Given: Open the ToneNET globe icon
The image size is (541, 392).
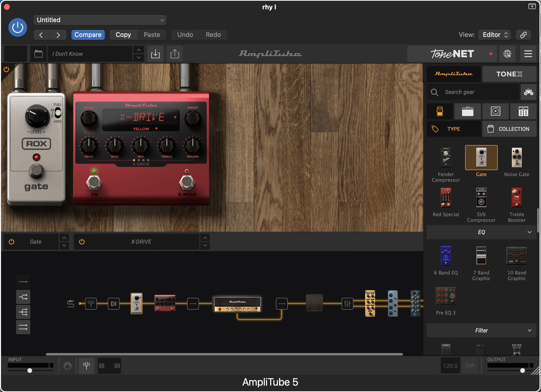Looking at the screenshot, I should click(507, 54).
